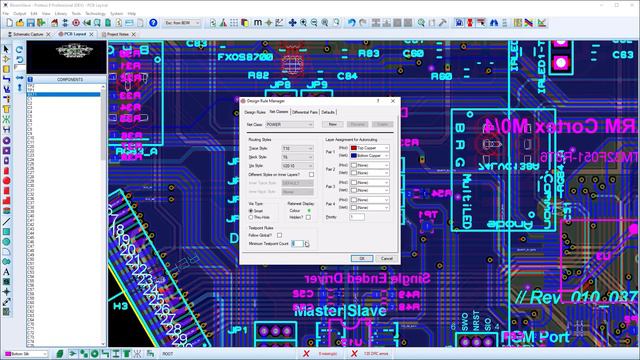Click the binoculars search icon
The height and width of the screenshot is (360, 640).
[x=494, y=23]
